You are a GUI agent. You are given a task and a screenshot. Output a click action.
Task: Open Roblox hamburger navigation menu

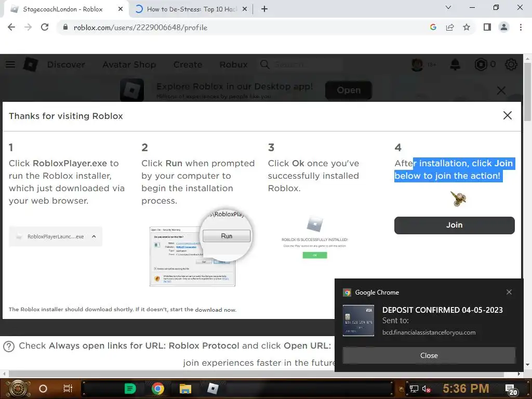pos(10,64)
